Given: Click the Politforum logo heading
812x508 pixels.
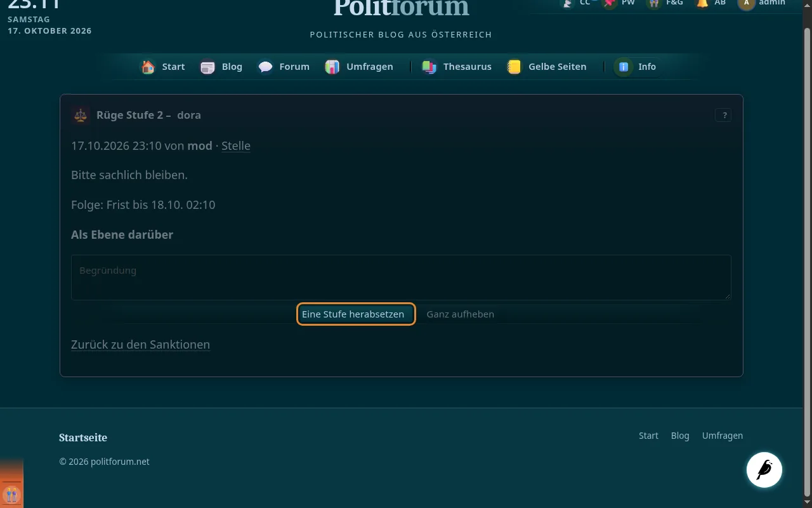Looking at the screenshot, I should click(x=401, y=8).
